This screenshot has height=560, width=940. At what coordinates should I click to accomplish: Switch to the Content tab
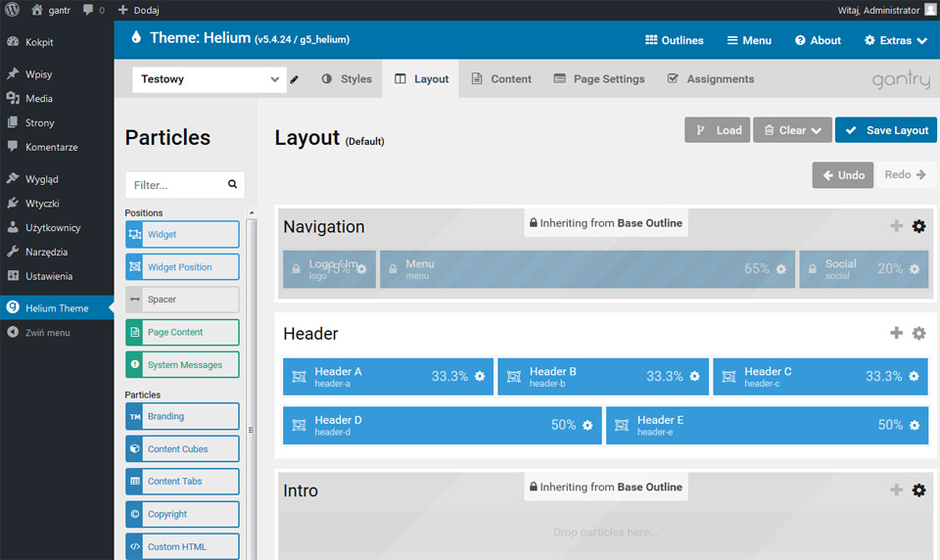501,79
